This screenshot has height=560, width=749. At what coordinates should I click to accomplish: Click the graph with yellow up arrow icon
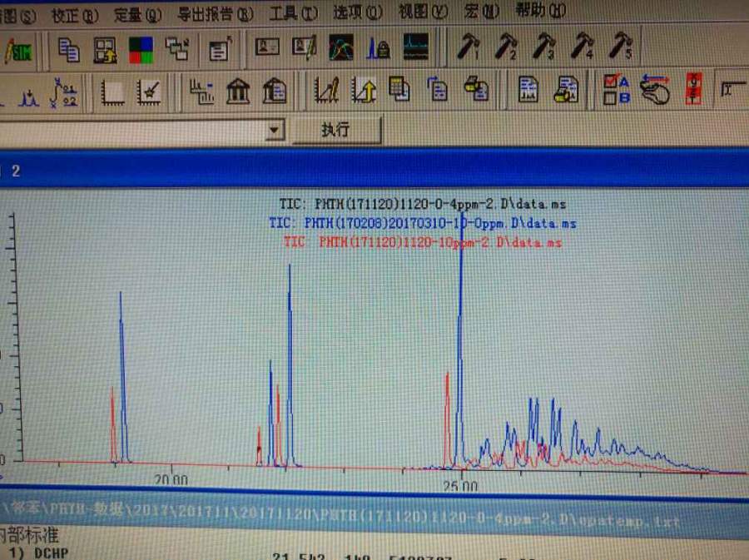tap(364, 90)
